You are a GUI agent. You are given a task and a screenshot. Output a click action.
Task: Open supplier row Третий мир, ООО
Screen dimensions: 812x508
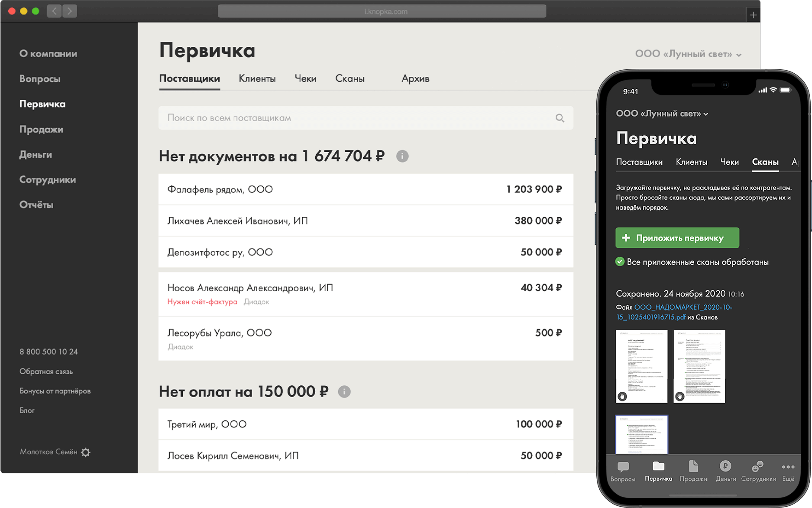coord(366,424)
